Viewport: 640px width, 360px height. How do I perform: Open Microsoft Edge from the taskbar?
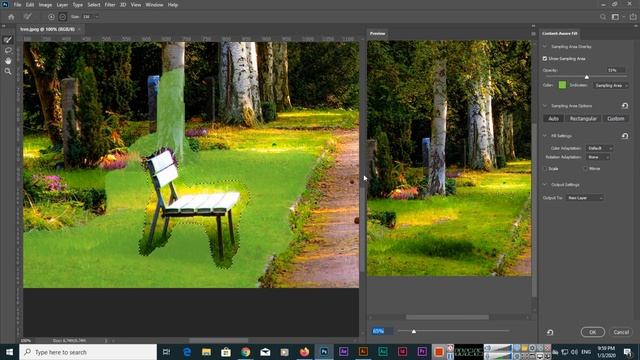coord(187,352)
